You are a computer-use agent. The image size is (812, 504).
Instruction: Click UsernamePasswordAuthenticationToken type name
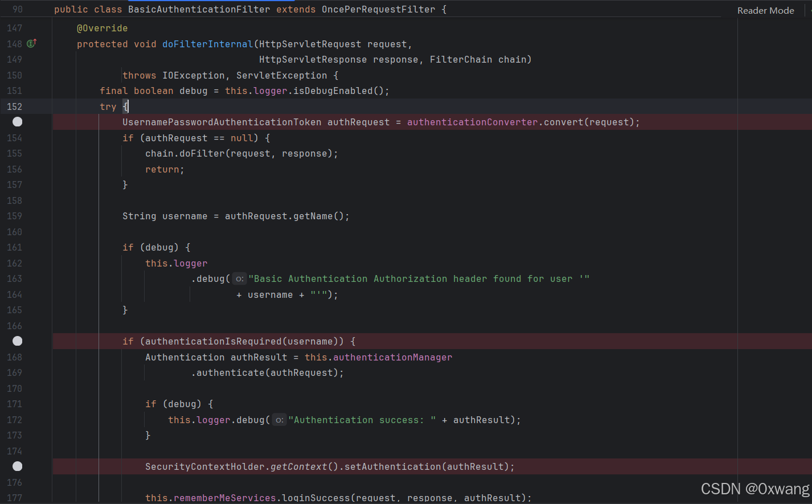click(x=222, y=122)
